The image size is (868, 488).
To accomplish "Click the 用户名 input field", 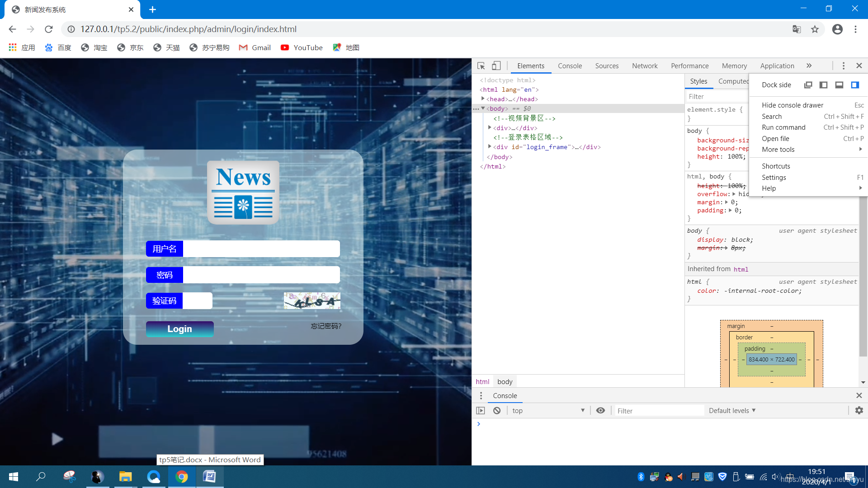I will coord(261,249).
